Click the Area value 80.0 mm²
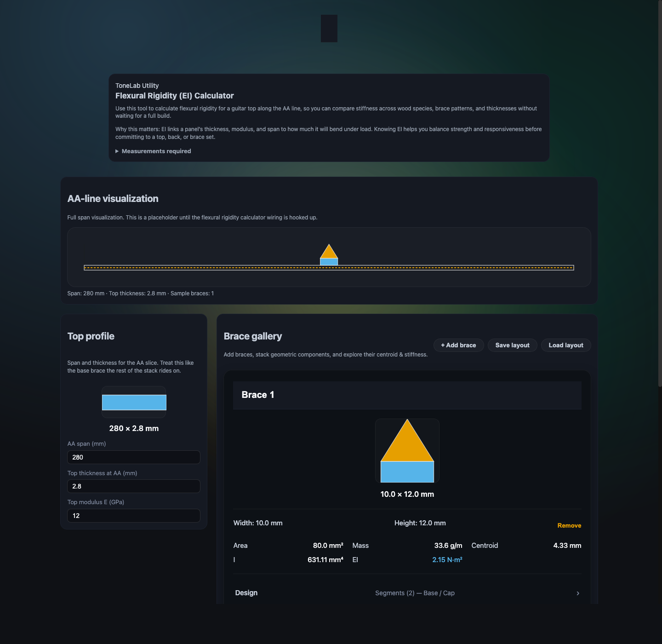The width and height of the screenshot is (662, 644). click(x=328, y=546)
